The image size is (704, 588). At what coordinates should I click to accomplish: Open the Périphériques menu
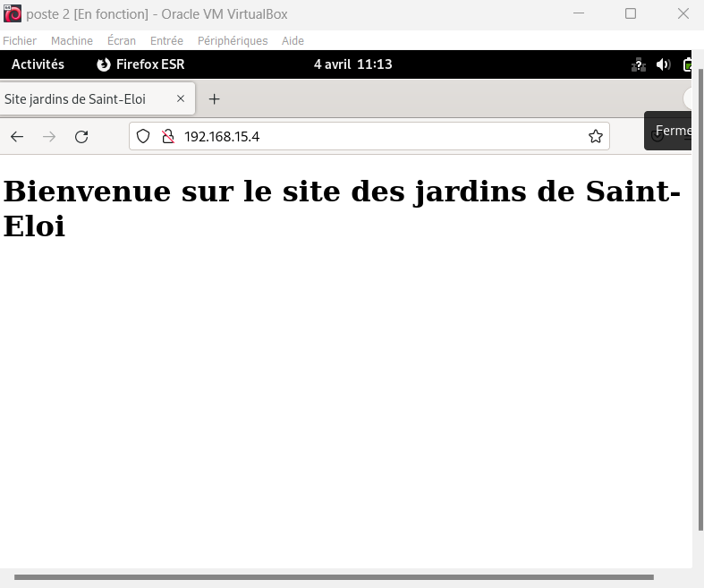(233, 41)
